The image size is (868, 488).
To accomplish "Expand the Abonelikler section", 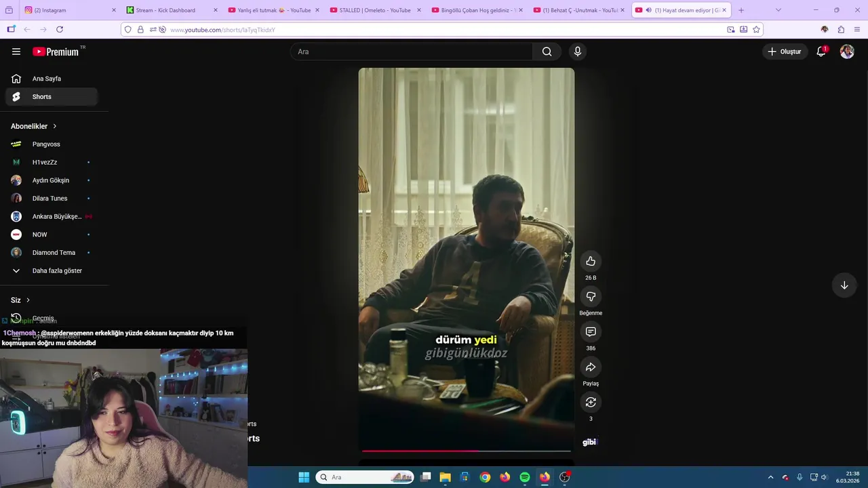I will [34, 126].
